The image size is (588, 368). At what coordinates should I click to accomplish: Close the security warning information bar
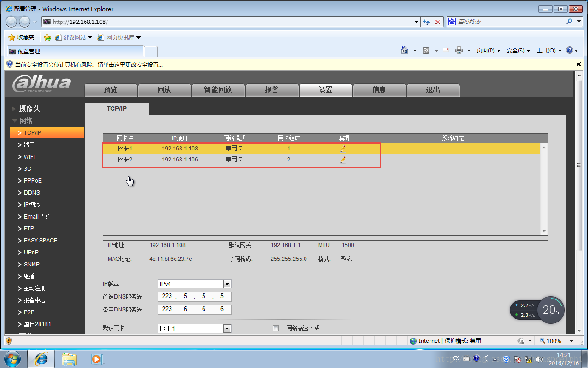578,65
